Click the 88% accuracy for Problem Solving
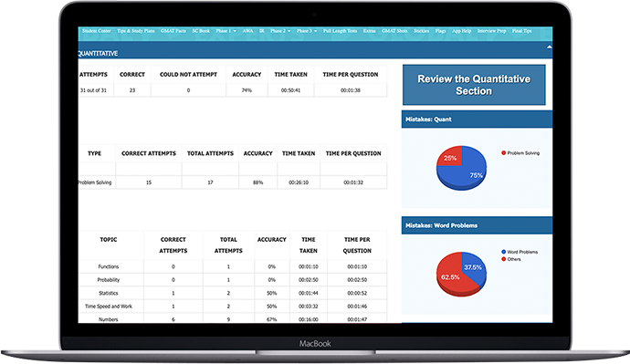The width and height of the screenshot is (630, 364). (258, 182)
